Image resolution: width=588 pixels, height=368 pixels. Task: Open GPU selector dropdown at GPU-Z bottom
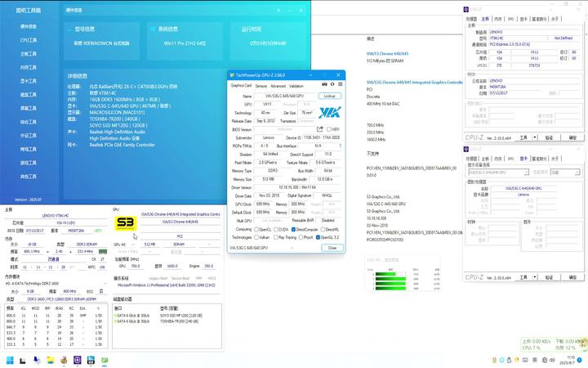261,248
